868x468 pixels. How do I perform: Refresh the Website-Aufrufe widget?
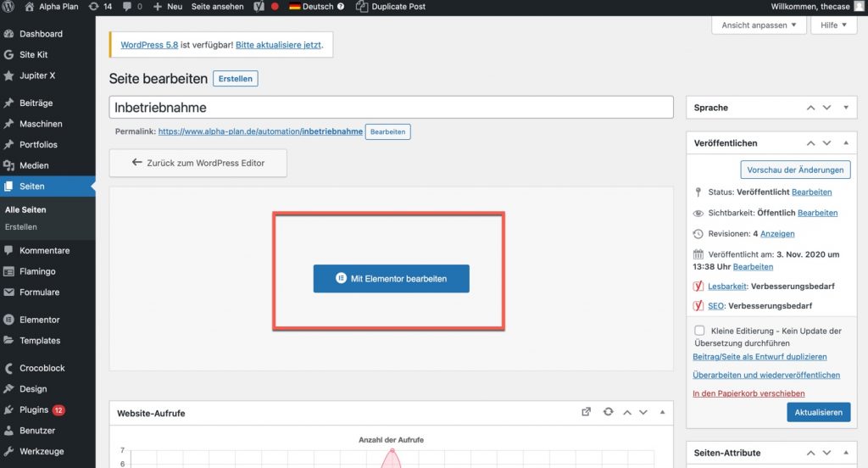608,412
